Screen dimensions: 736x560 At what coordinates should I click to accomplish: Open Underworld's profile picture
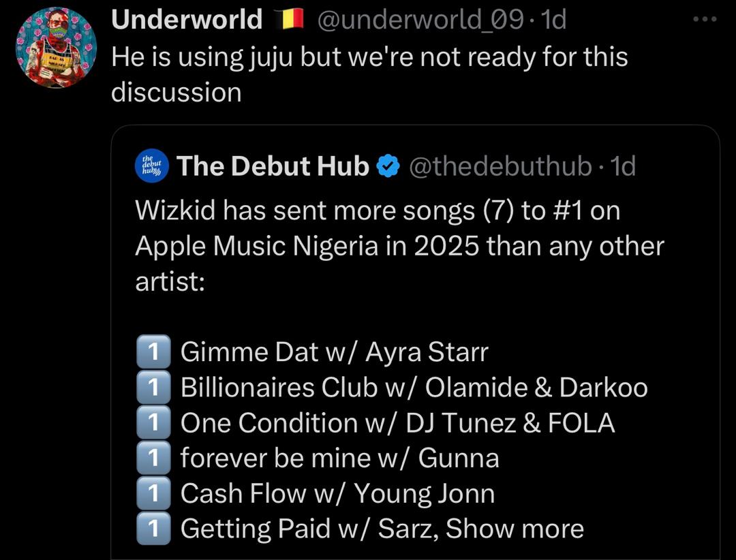coord(56,48)
